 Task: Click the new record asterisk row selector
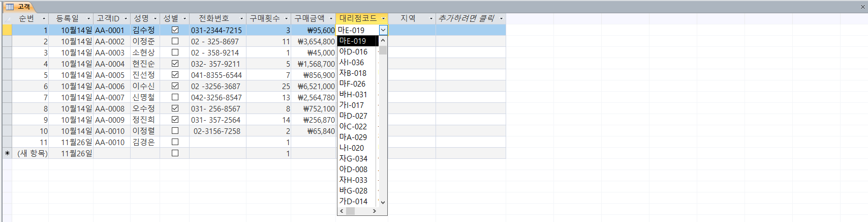tap(7, 153)
